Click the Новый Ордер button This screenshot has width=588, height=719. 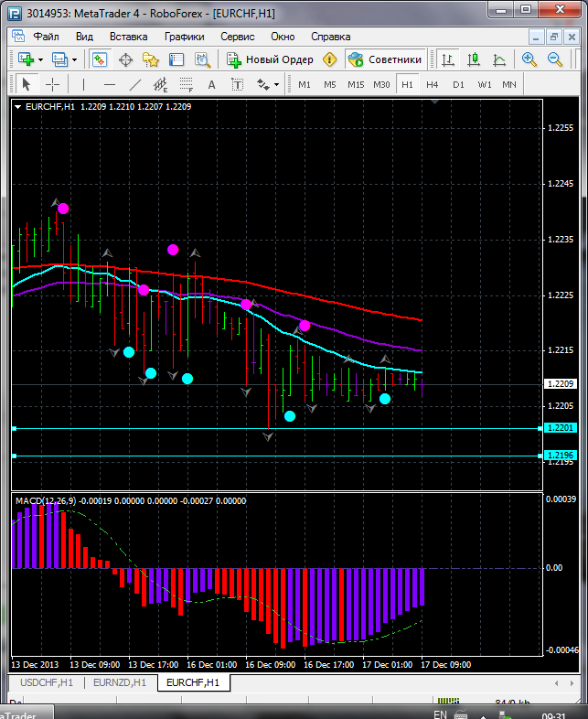click(270, 59)
